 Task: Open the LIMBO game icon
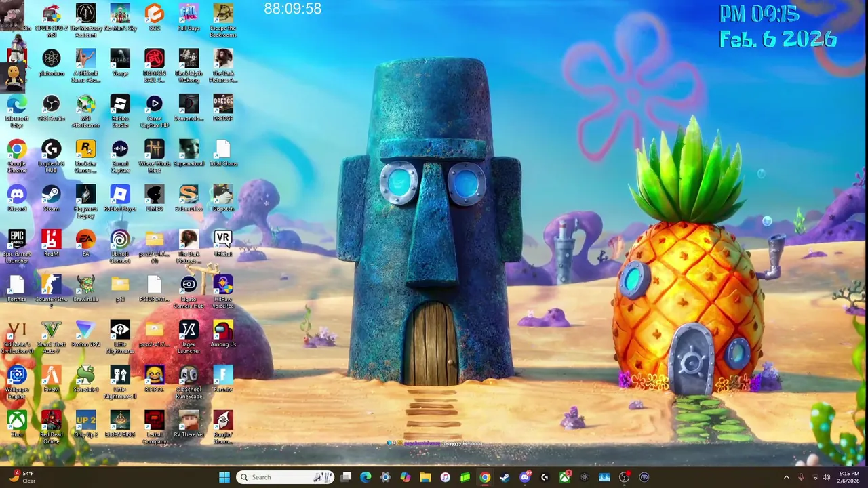click(x=155, y=199)
